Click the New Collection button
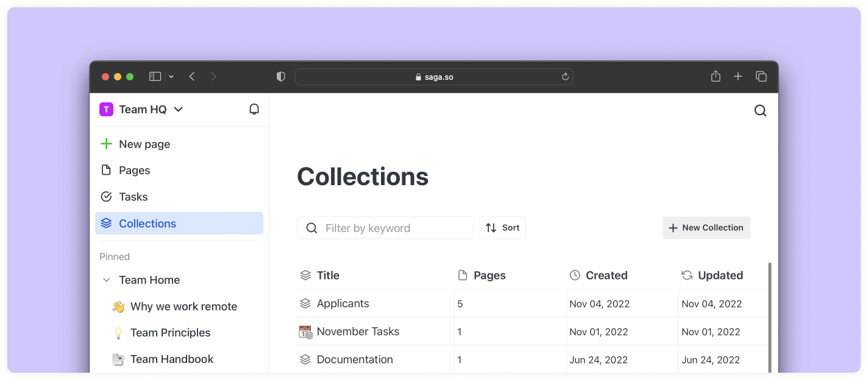 point(706,228)
